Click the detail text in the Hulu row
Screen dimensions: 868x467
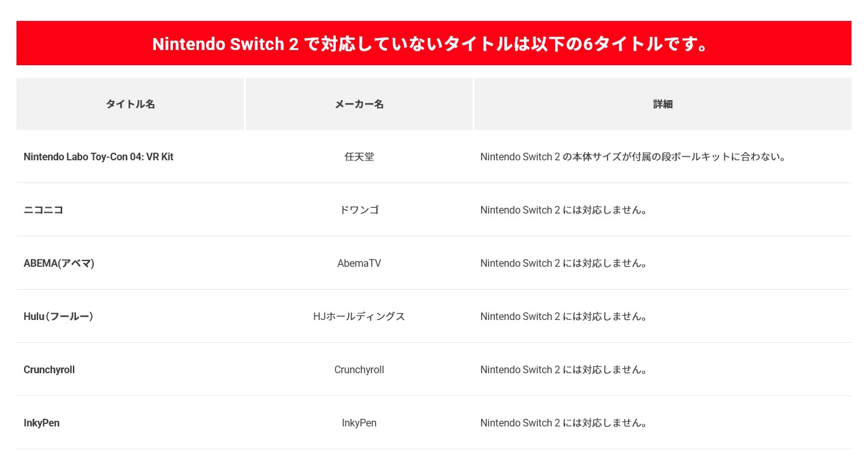[x=563, y=316]
